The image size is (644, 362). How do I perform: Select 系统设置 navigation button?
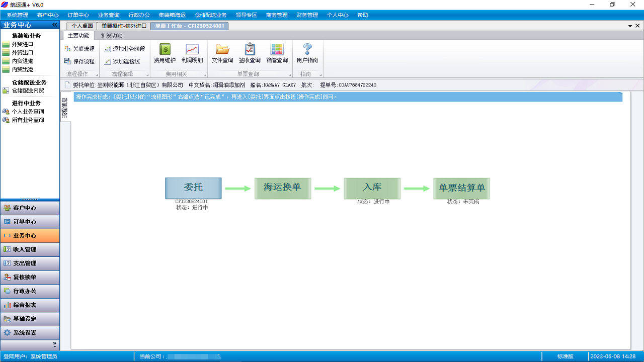pyautogui.click(x=30, y=333)
